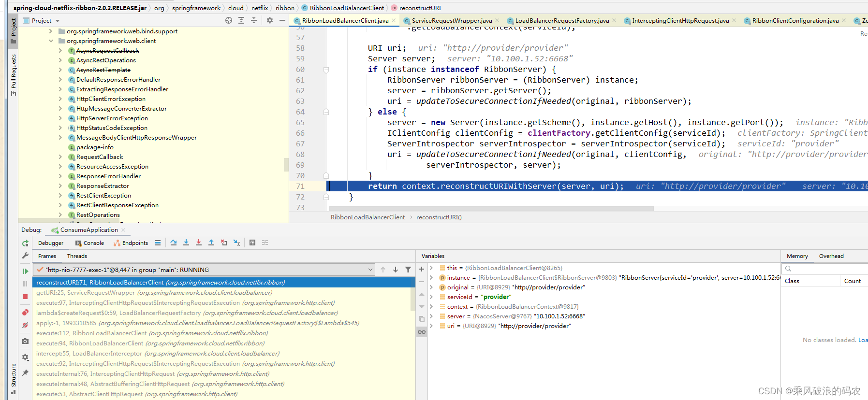
Task: Click 'netflix' breadcrumb segment
Action: 259,8
